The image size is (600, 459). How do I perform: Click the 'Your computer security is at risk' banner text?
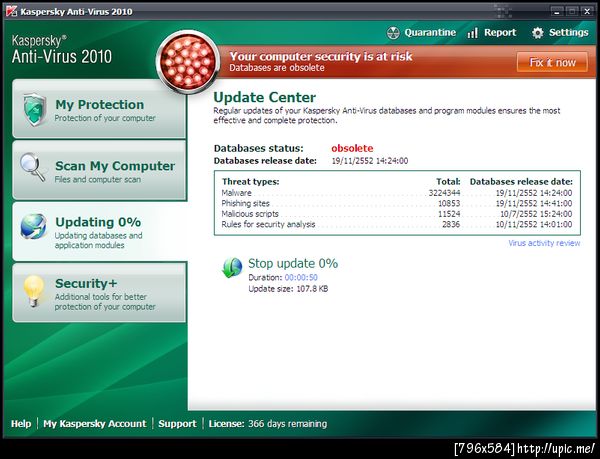pos(321,57)
